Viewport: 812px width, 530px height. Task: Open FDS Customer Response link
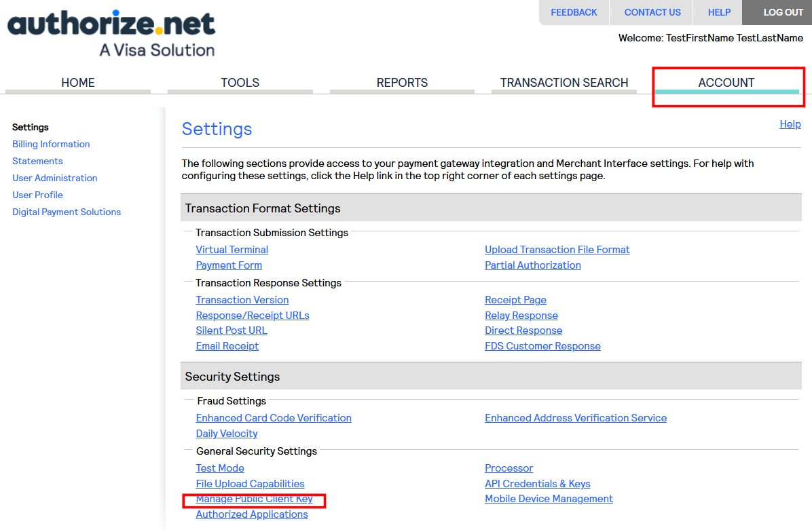(x=542, y=345)
